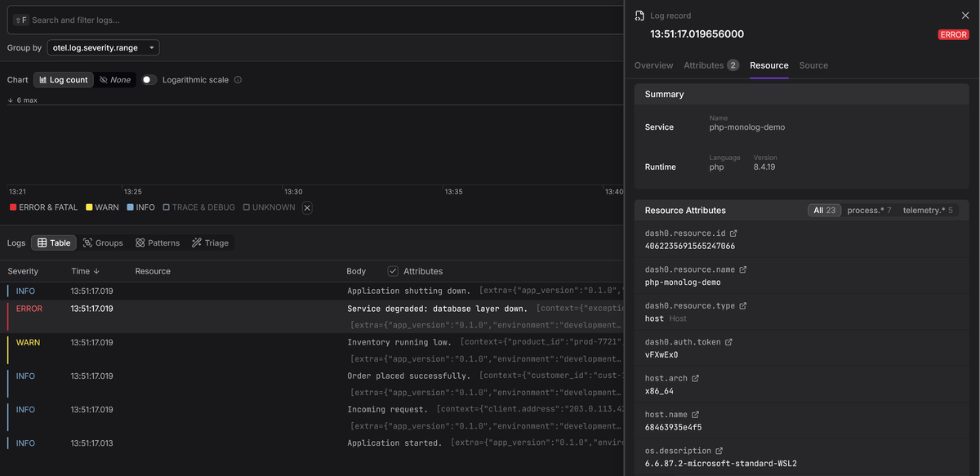Select None chart option

115,80
